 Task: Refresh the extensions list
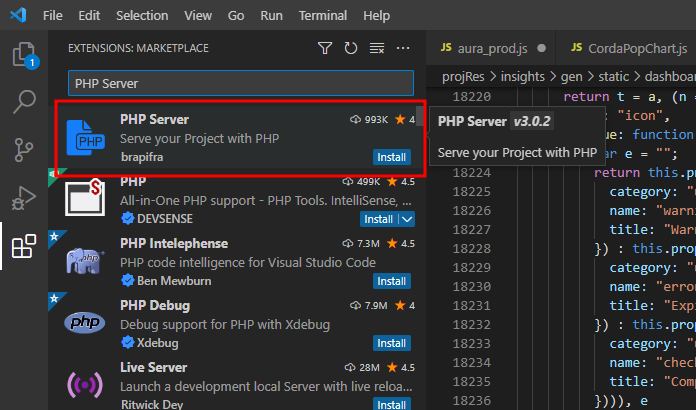click(x=351, y=48)
